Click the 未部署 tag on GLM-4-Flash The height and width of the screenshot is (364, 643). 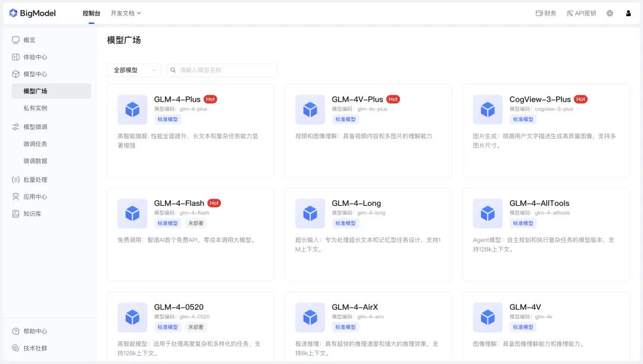pos(196,223)
